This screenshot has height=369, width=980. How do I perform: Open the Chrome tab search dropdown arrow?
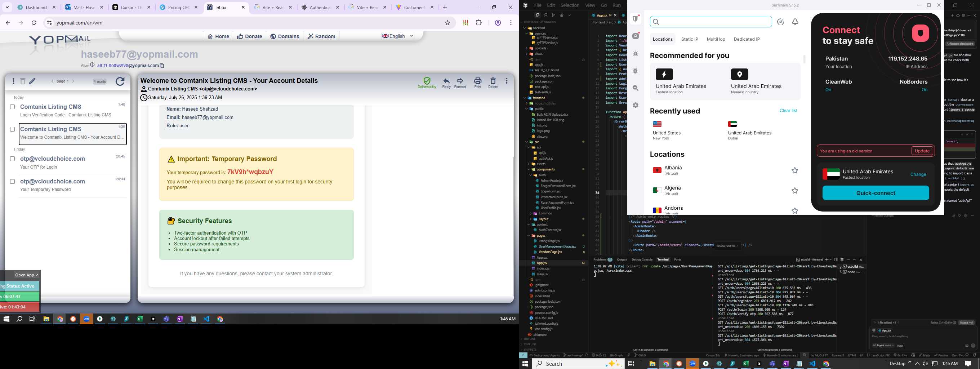pyautogui.click(x=7, y=7)
